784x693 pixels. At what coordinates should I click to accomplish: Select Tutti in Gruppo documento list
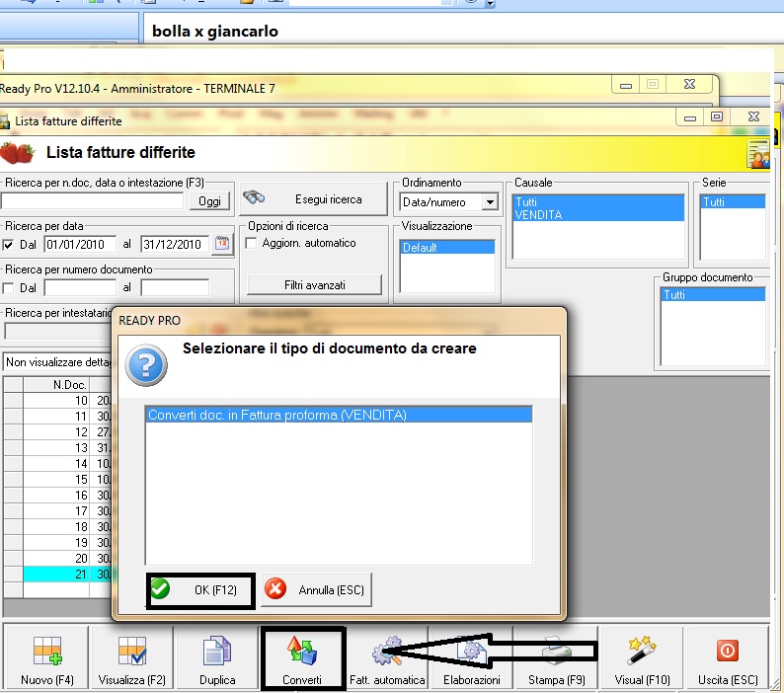[x=713, y=294]
